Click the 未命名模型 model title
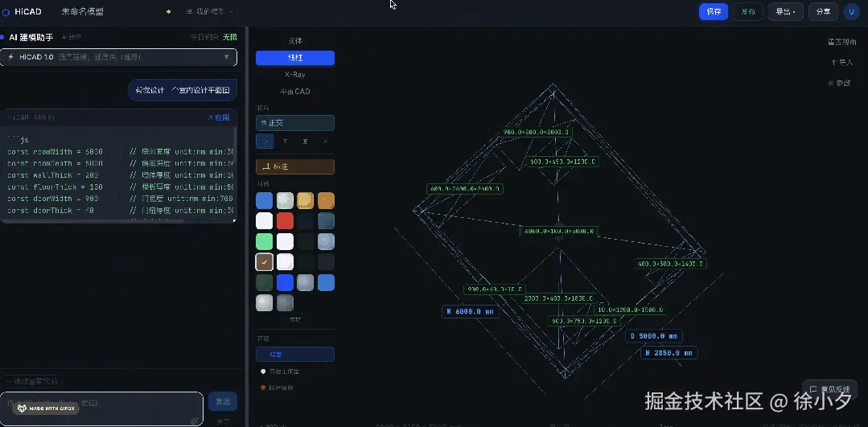The image size is (868, 427). click(83, 11)
